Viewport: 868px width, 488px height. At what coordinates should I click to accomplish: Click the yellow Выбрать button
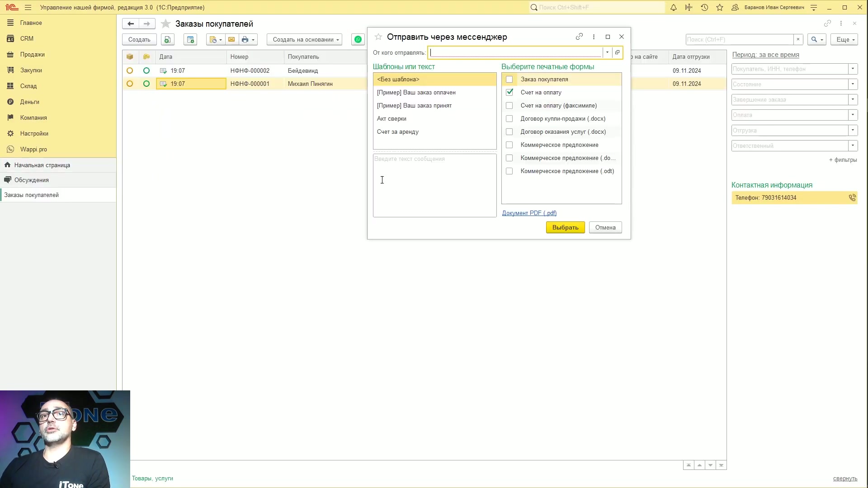click(565, 227)
